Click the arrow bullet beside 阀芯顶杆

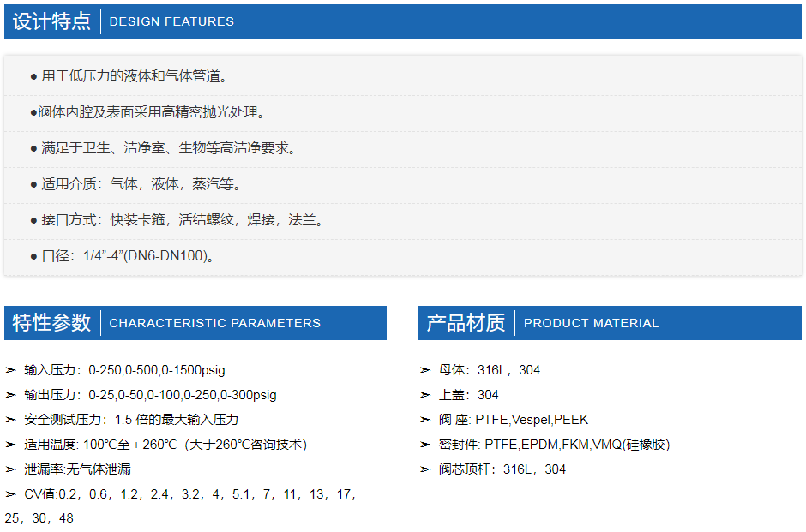[425, 469]
